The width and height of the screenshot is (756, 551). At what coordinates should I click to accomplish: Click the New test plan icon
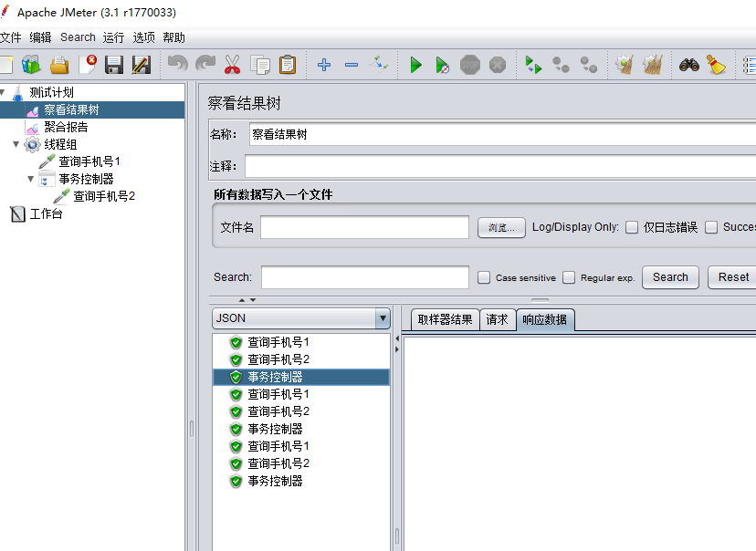click(5, 65)
